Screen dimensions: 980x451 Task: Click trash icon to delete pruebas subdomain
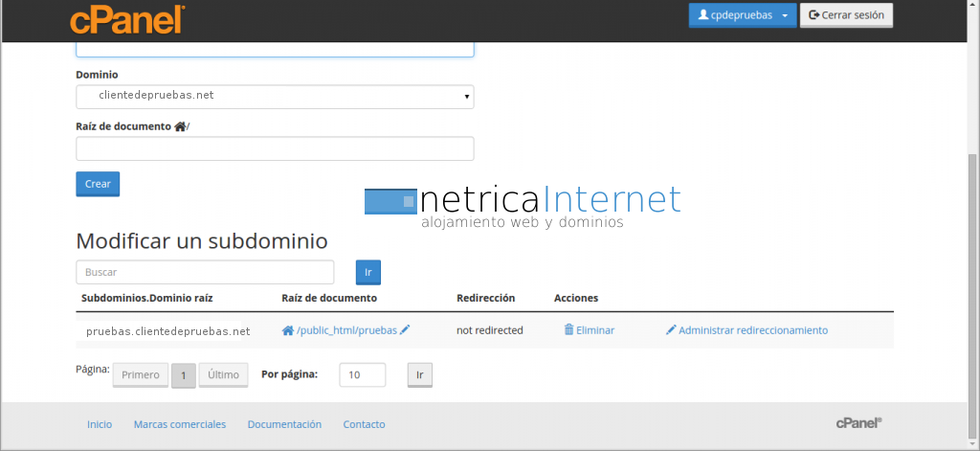point(568,330)
